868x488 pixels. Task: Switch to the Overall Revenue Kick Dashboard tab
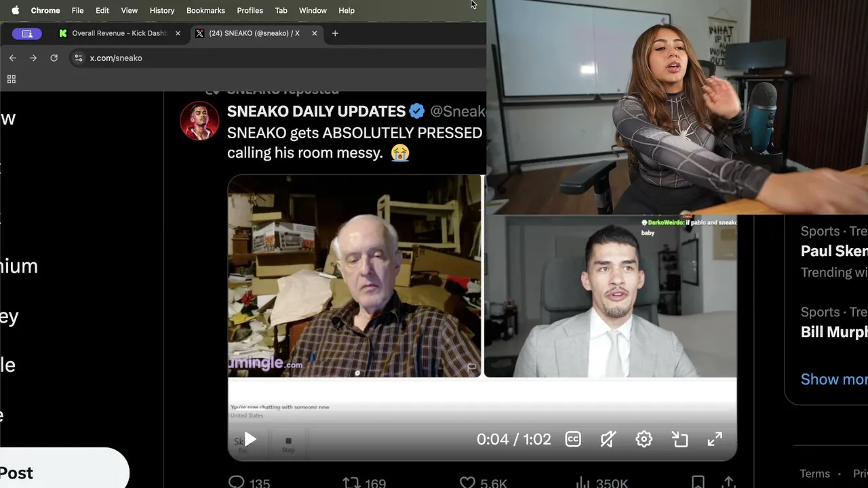(x=120, y=33)
